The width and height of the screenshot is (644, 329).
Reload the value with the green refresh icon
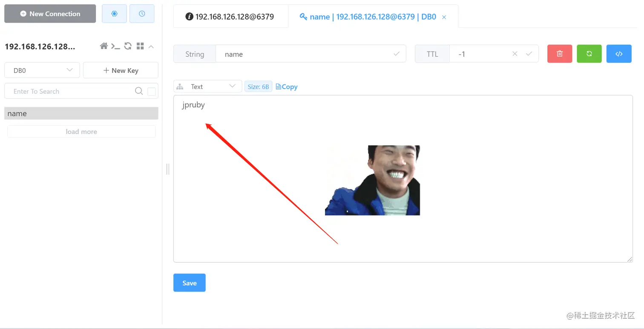589,53
